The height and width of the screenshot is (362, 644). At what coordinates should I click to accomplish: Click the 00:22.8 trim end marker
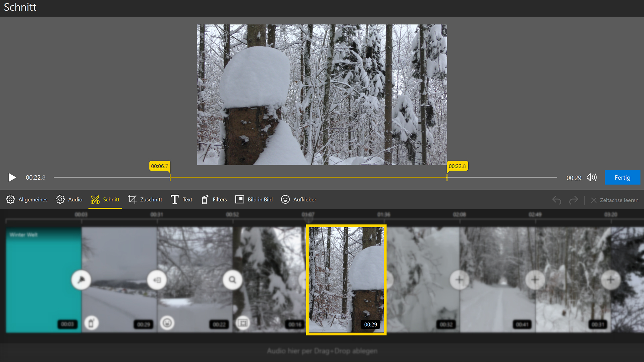coord(457,166)
